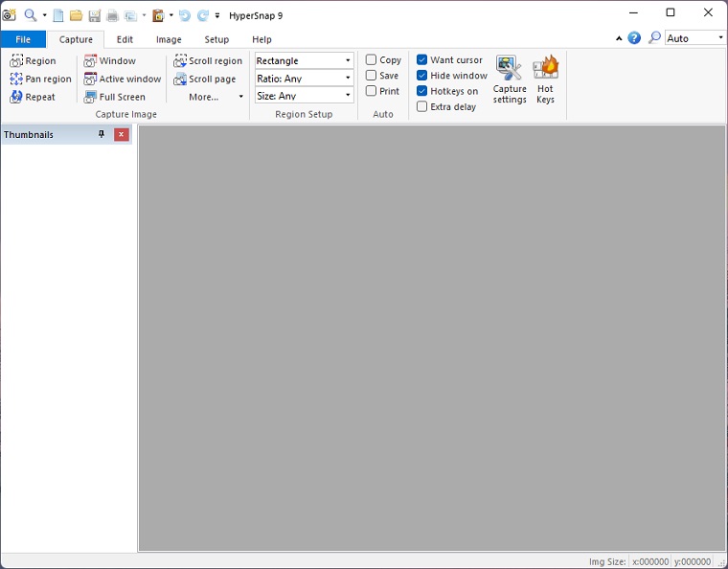Repeat the last capture

[x=33, y=97]
